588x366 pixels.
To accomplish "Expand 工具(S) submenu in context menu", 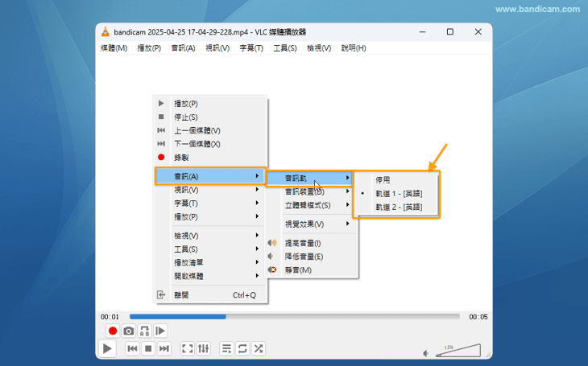I will point(211,249).
